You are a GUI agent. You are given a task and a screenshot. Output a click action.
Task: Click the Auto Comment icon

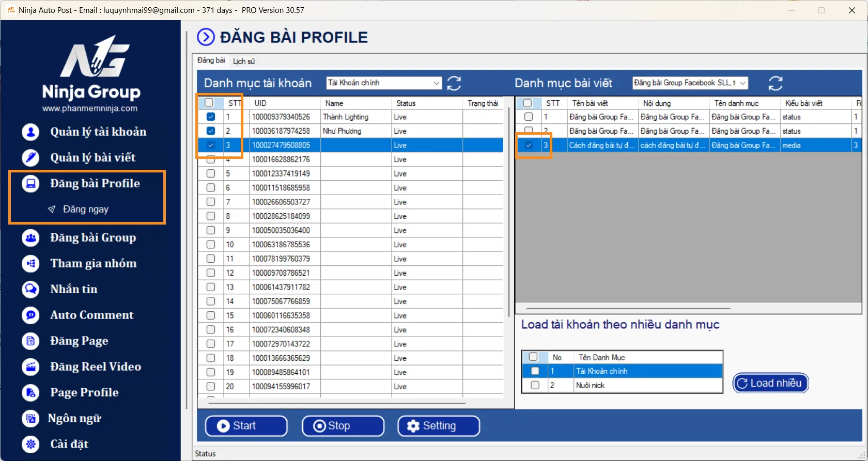coord(30,315)
